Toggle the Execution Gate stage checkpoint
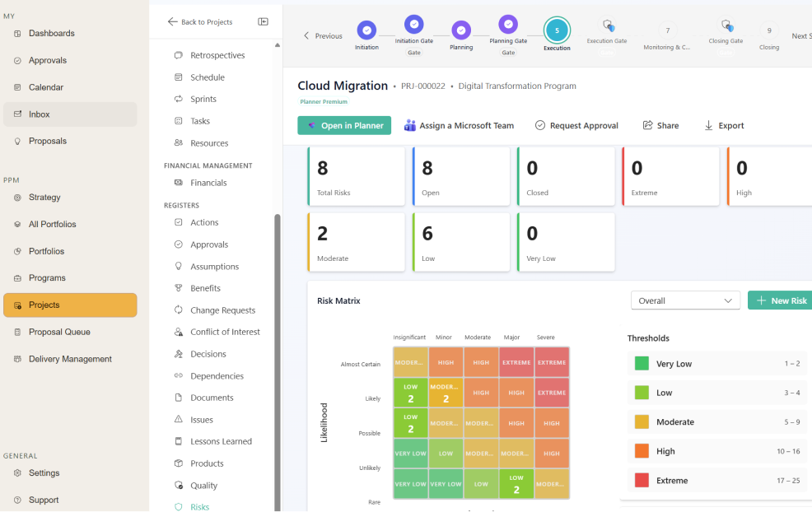This screenshot has height=512, width=812. point(606,23)
